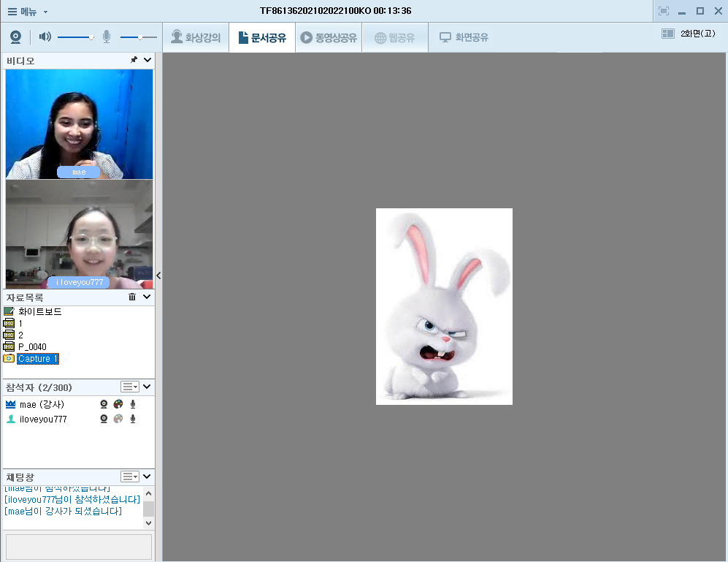This screenshot has height=562, width=728.
Task: Click the 2화면(고) layout button
Action: [689, 34]
